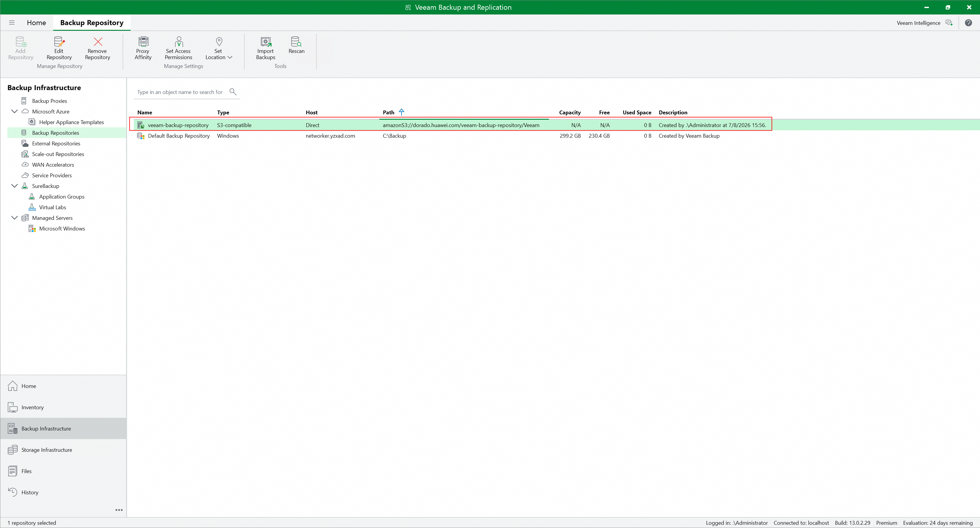Sort by the Used Space column header
This screenshot has height=528, width=980.
click(x=637, y=112)
